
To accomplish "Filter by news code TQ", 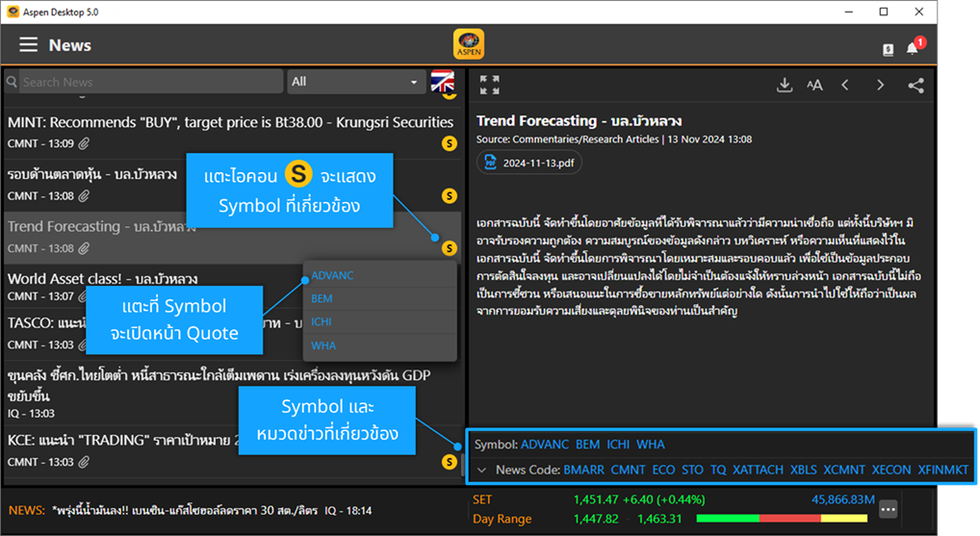I will click(718, 470).
